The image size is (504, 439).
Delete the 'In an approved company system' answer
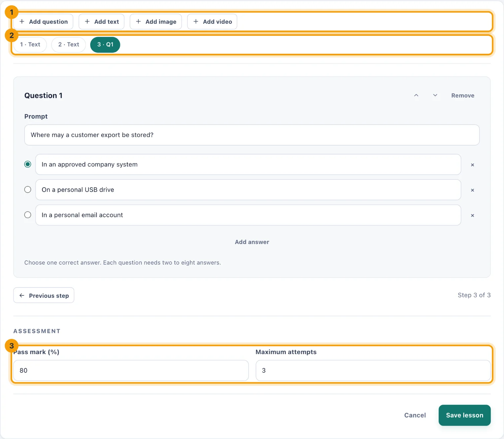point(472,165)
